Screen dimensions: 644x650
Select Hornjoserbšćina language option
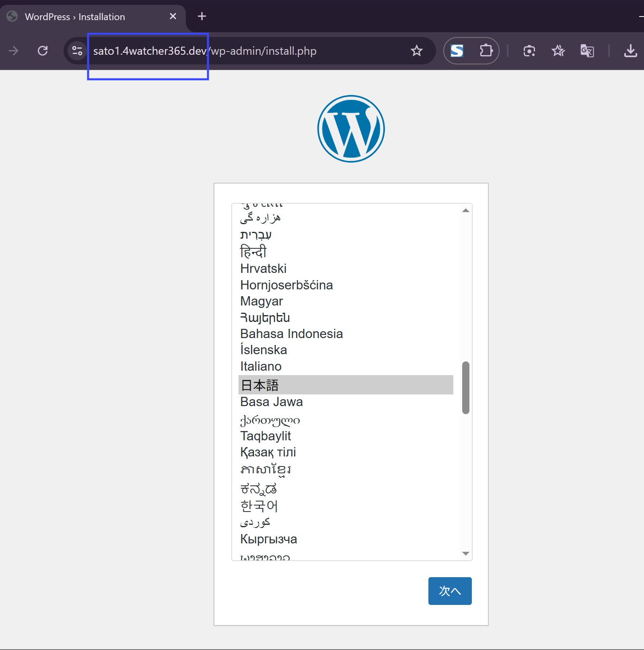click(346, 285)
